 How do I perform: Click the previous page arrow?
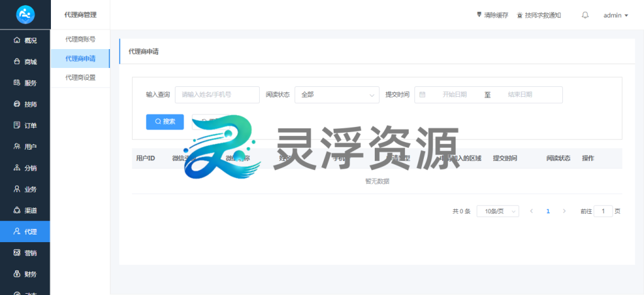click(531, 211)
